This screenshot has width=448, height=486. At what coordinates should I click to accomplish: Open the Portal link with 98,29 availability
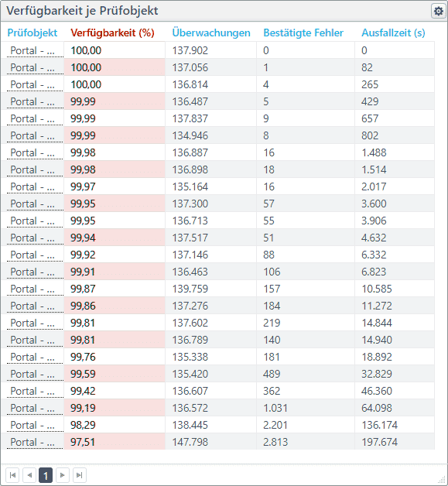(32, 425)
